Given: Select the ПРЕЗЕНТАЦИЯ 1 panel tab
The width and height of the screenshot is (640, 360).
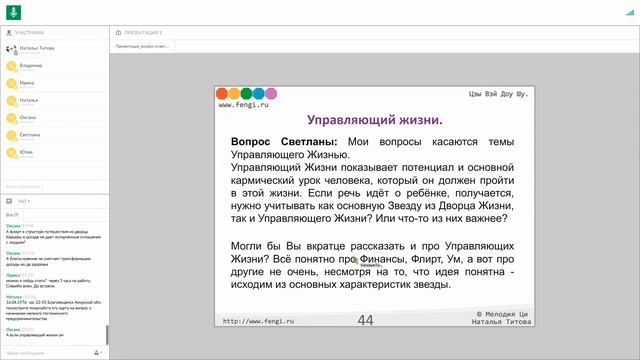Looking at the screenshot, I should pos(143,33).
